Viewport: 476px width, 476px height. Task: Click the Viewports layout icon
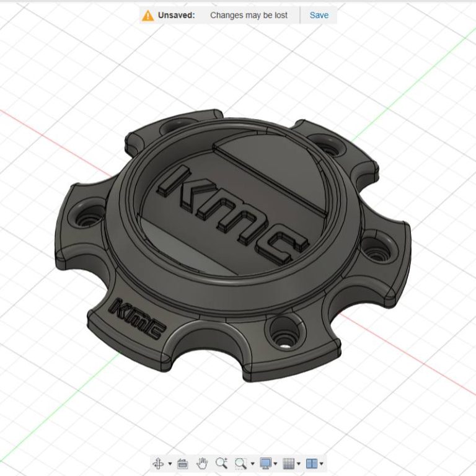(x=311, y=463)
